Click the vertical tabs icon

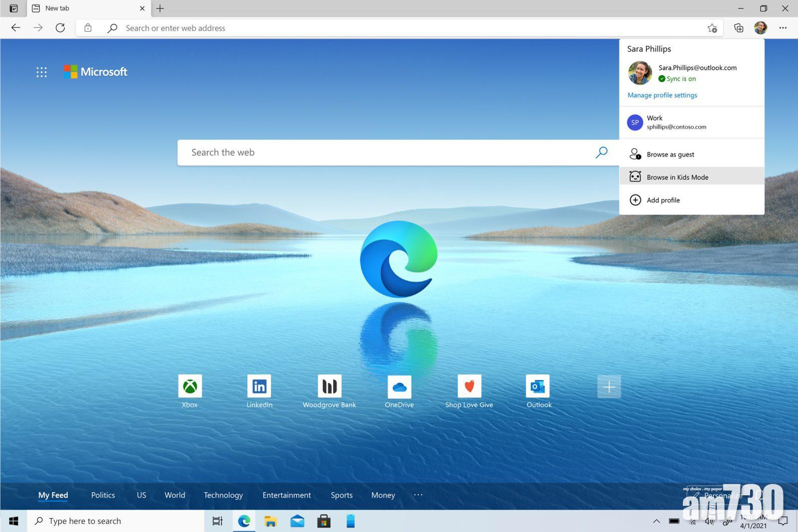[14, 8]
